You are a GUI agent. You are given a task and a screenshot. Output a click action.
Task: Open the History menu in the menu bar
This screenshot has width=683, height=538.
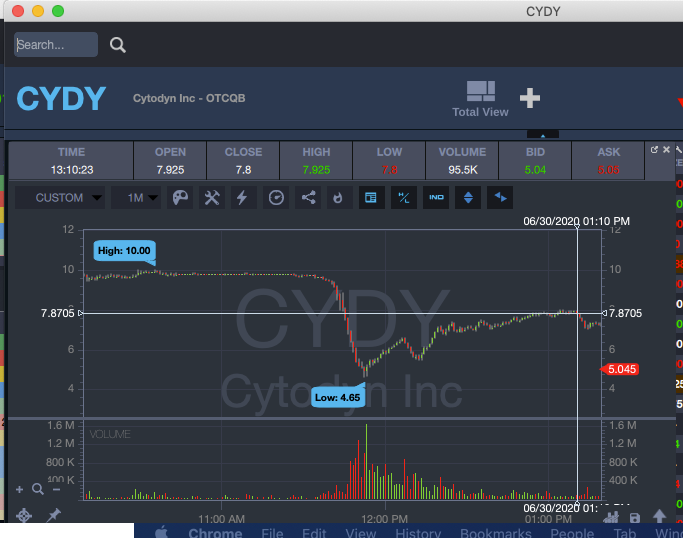[418, 533]
